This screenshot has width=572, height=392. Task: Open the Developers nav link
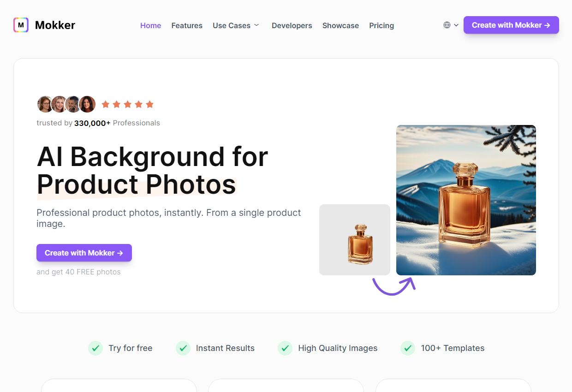pos(292,25)
